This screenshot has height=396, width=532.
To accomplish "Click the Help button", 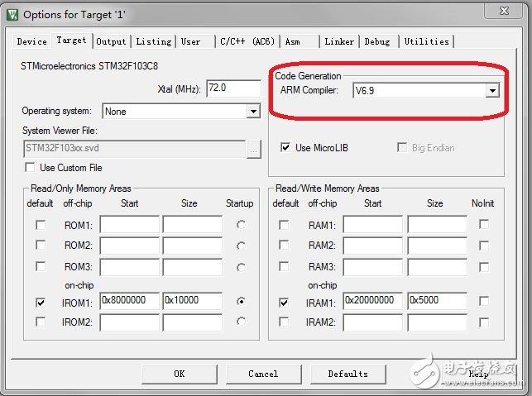I will 478,374.
